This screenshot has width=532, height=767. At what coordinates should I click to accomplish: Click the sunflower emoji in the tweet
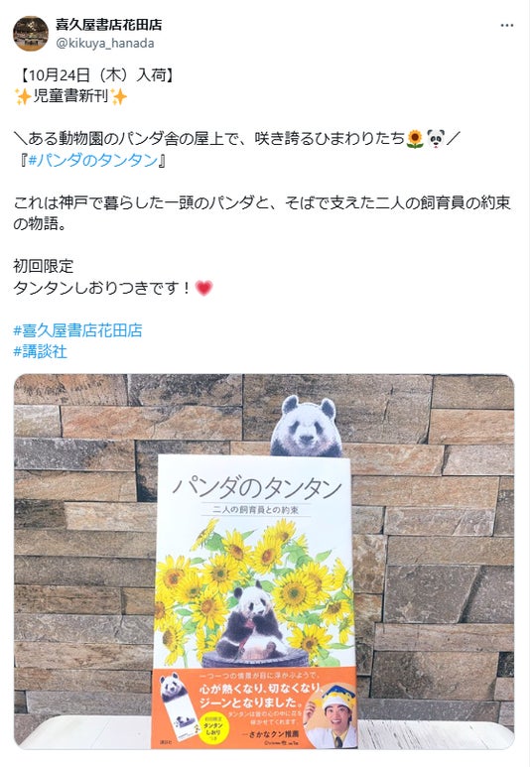(415, 139)
